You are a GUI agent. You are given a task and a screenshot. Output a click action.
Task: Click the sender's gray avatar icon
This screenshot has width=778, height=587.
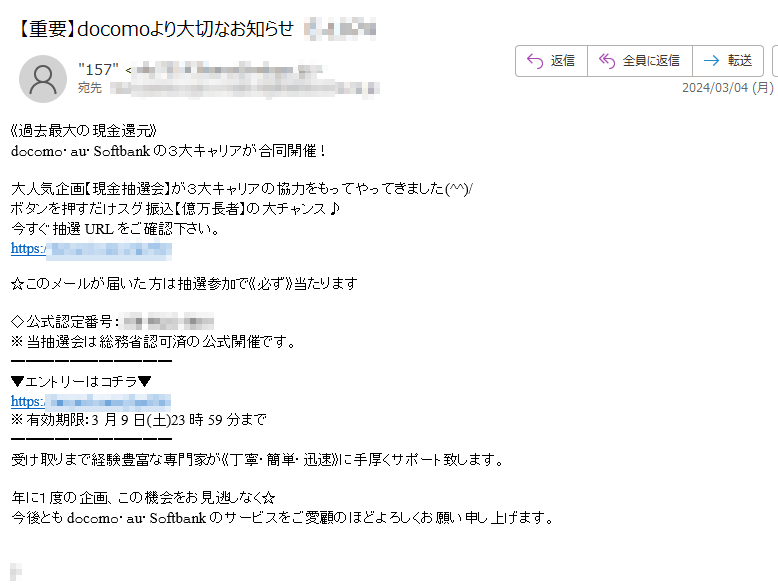point(43,79)
